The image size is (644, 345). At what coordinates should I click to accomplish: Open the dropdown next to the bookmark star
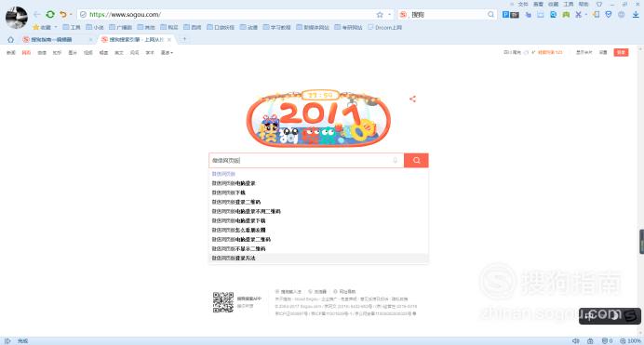click(389, 14)
